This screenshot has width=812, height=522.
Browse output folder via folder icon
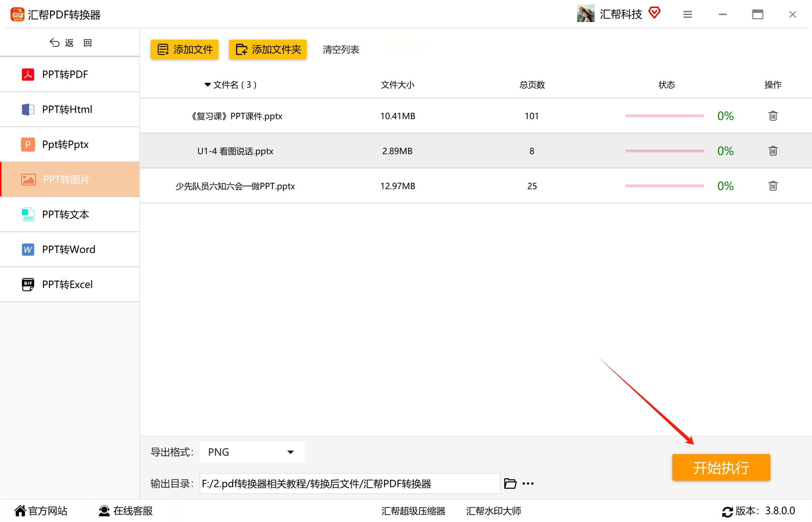[510, 483]
